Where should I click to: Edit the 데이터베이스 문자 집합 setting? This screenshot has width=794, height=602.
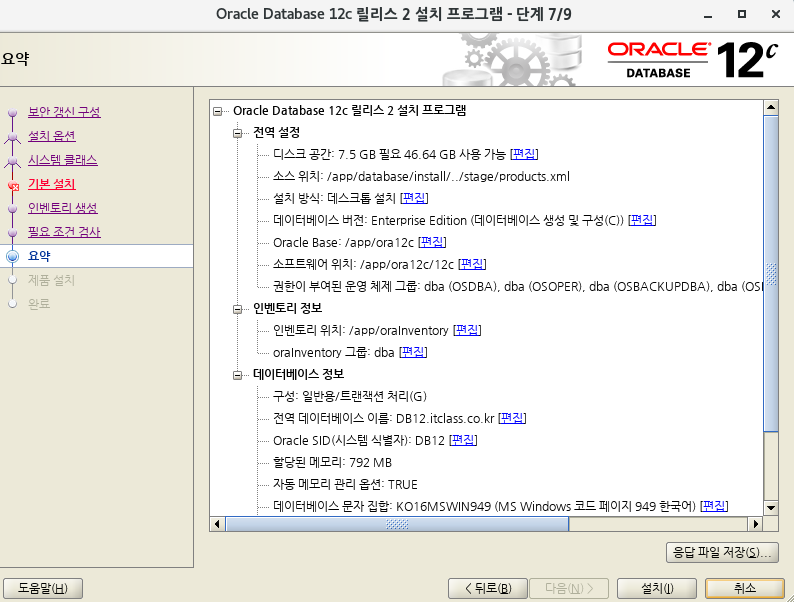[714, 506]
